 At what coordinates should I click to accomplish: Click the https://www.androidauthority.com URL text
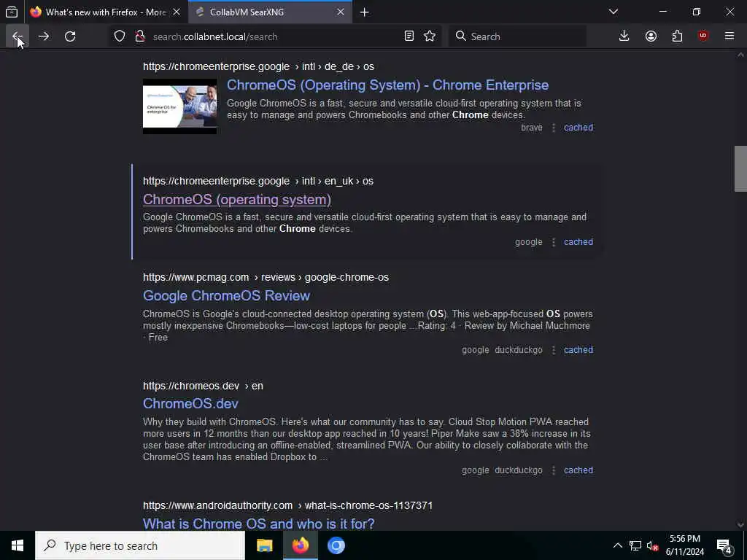(x=217, y=506)
